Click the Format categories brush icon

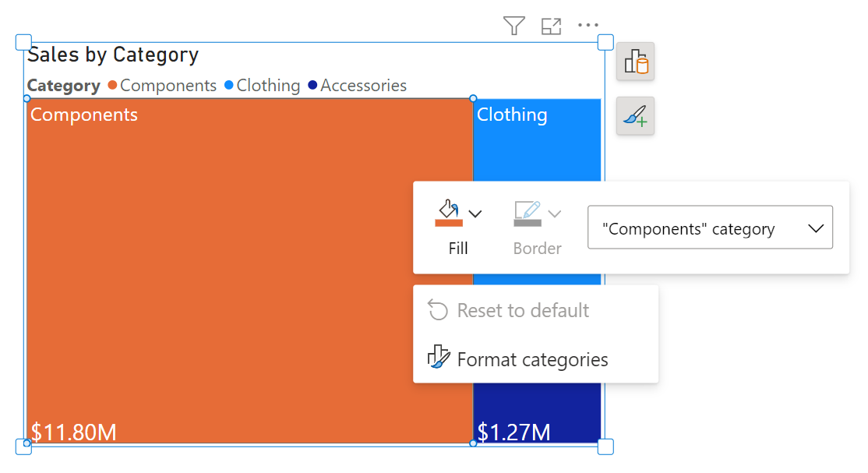pyautogui.click(x=438, y=357)
